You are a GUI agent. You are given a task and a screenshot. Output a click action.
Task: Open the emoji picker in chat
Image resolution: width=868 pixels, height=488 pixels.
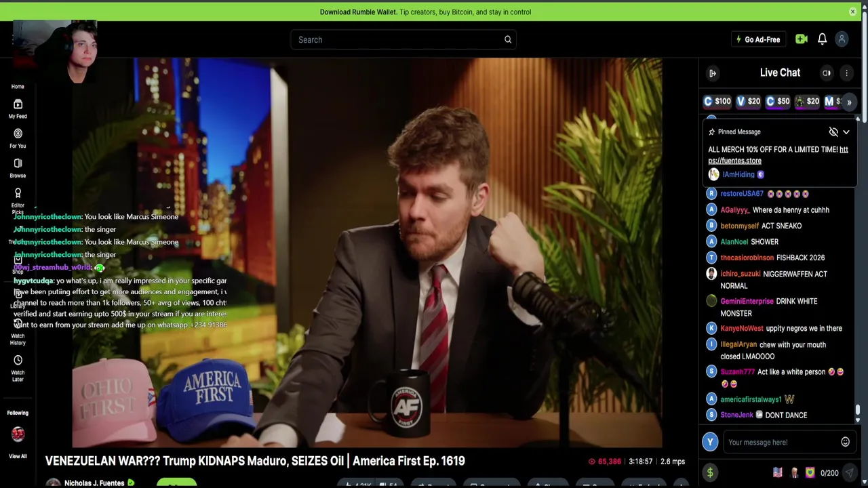tap(845, 442)
